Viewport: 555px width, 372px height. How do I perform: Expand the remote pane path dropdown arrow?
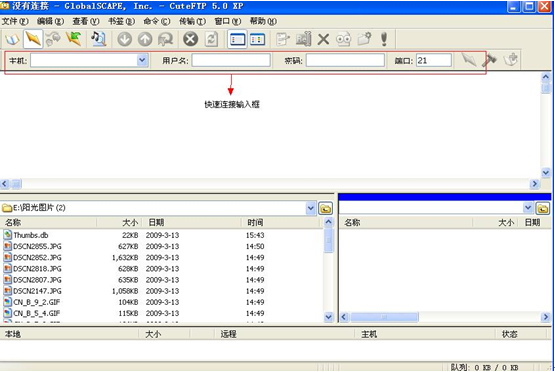[528, 208]
